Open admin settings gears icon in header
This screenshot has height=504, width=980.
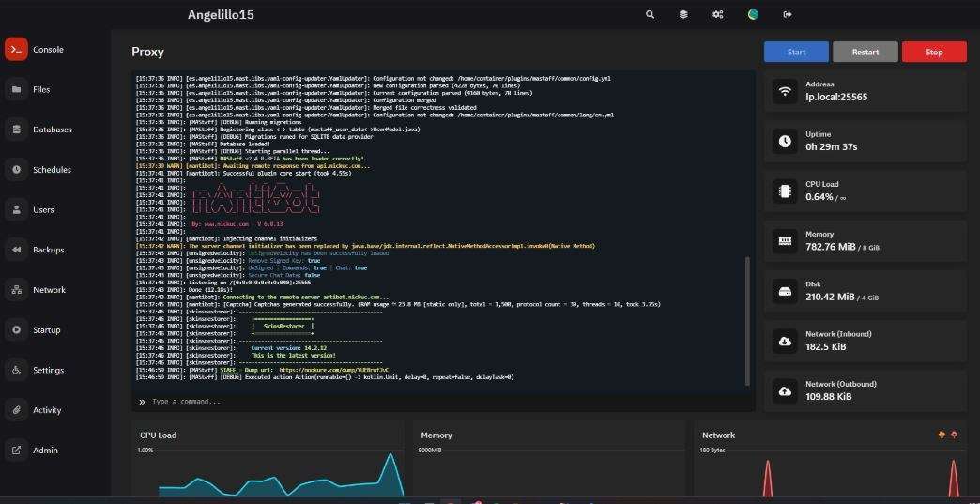(717, 14)
